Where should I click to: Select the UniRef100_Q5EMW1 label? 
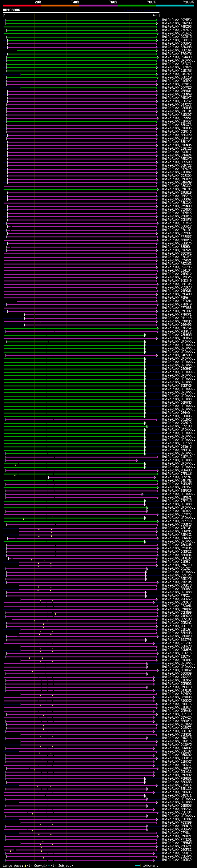pos(177,91)
